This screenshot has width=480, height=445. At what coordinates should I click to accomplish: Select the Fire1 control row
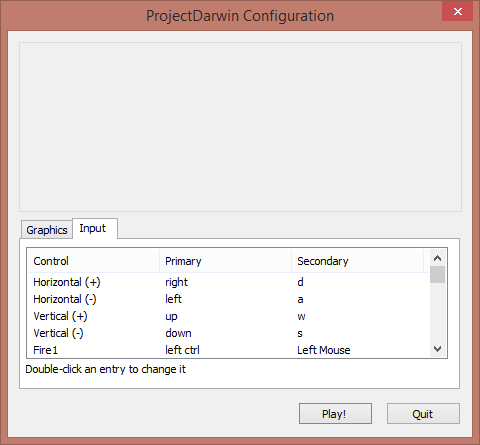[x=228, y=350]
